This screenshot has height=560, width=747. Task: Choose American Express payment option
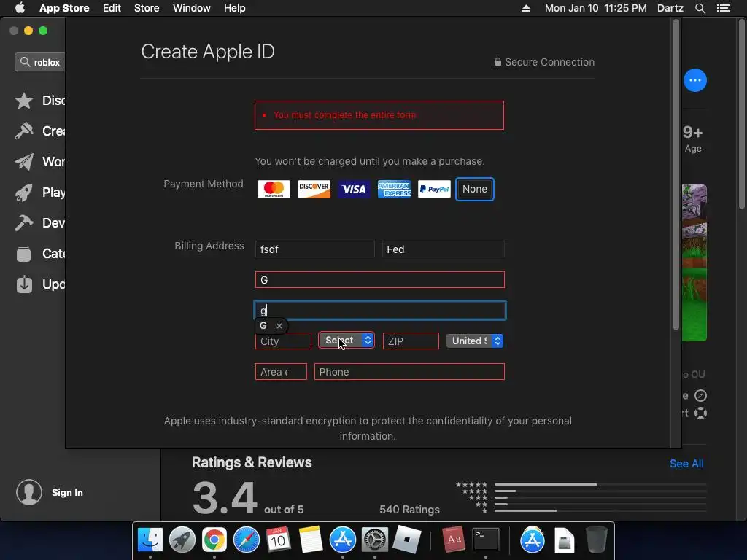[394, 189]
